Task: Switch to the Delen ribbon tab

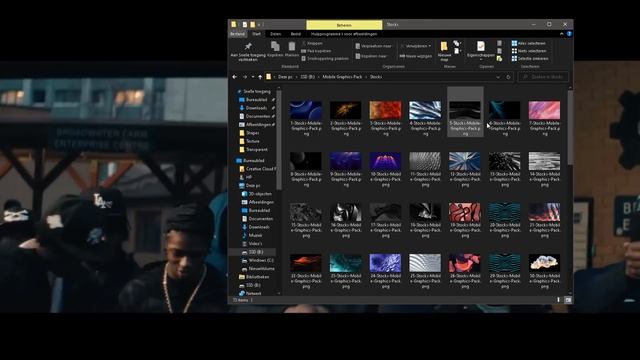Action: [x=276, y=34]
